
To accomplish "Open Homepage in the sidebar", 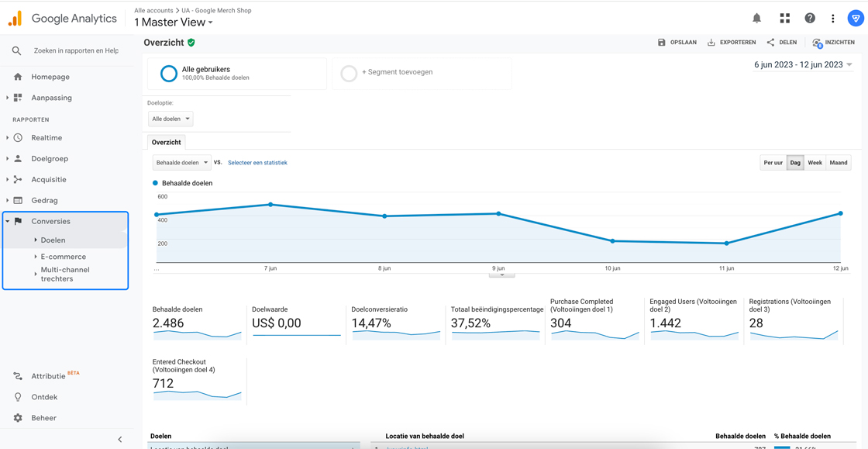I will [x=50, y=77].
